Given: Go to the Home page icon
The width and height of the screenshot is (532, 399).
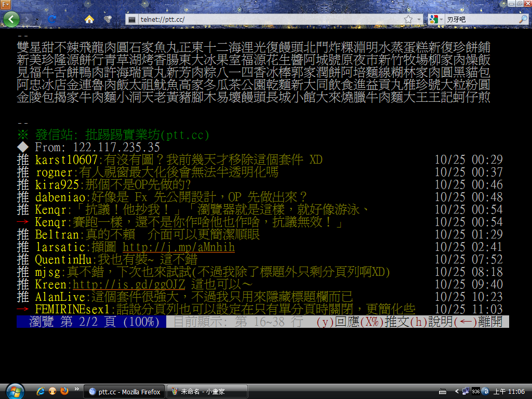Looking at the screenshot, I should pyautogui.click(x=89, y=19).
